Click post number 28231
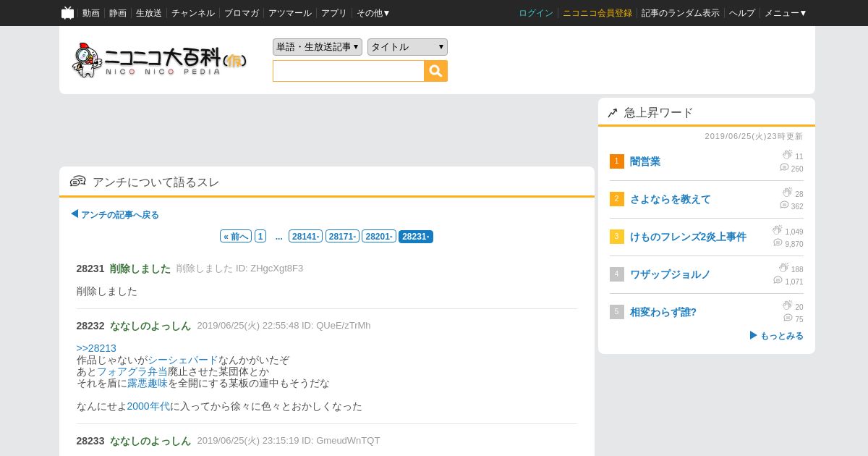 90,269
